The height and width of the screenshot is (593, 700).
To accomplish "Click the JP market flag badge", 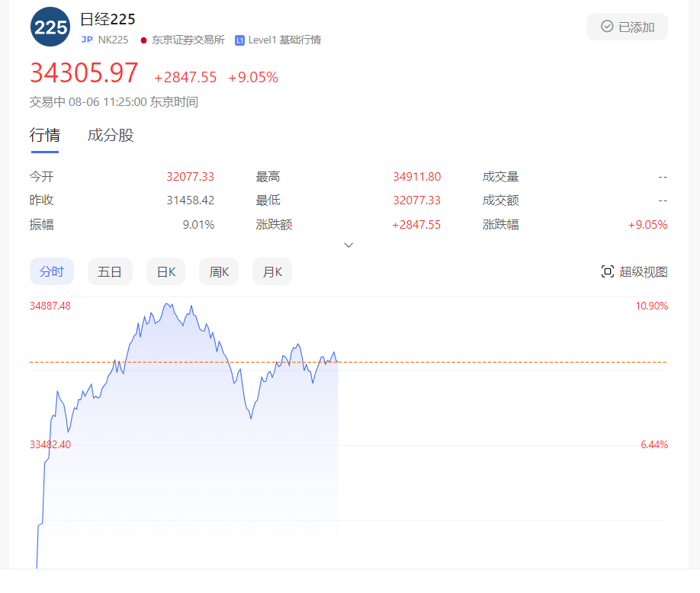I will tap(87, 40).
